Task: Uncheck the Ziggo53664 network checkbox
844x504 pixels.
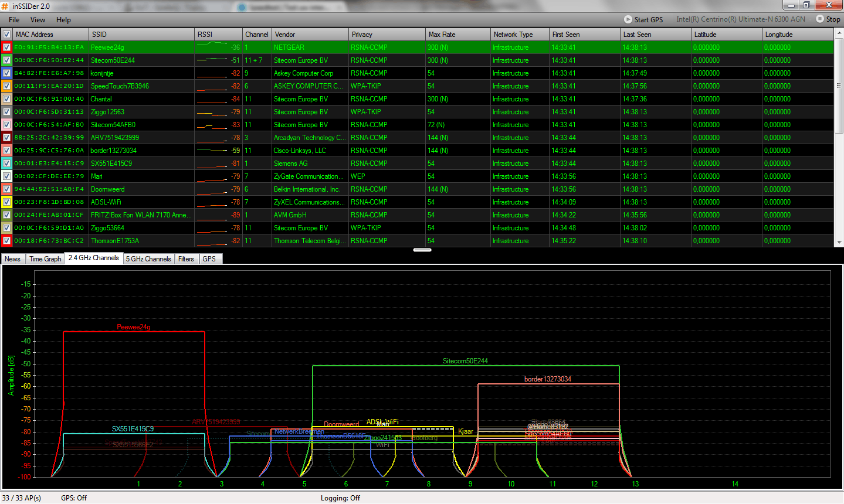Action: (6, 228)
